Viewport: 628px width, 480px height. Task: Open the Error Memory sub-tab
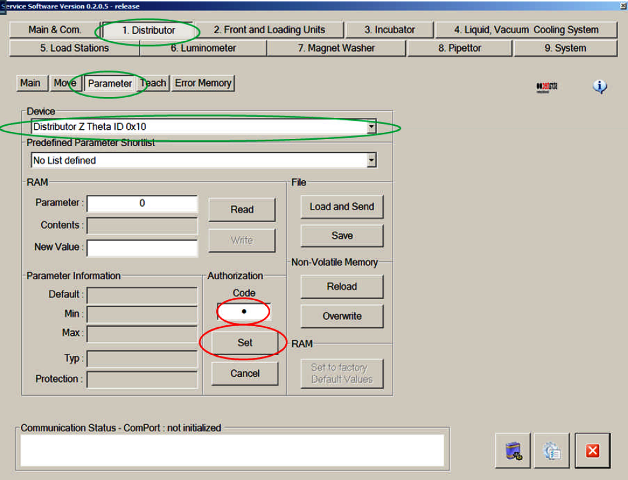coord(203,83)
